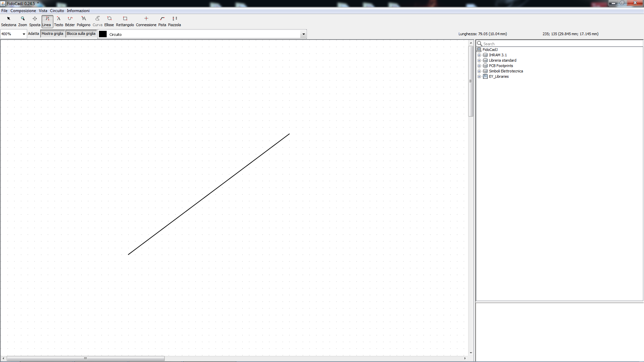Select the Bézier curve tool
Viewport: 644px width, 362px height.
(70, 21)
